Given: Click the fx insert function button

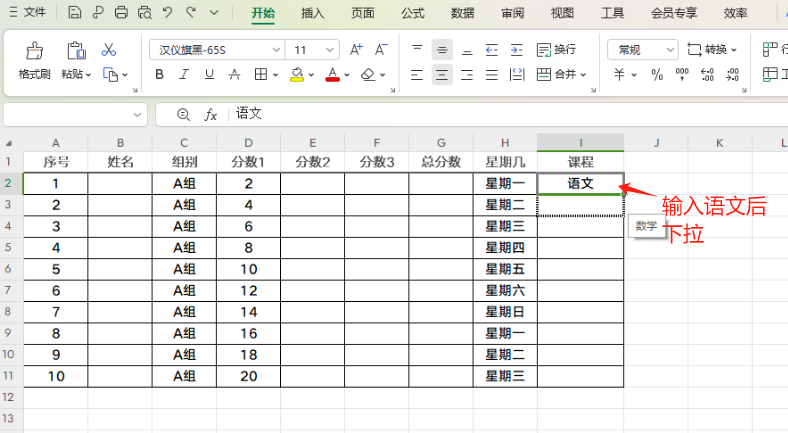Looking at the screenshot, I should pyautogui.click(x=211, y=115).
